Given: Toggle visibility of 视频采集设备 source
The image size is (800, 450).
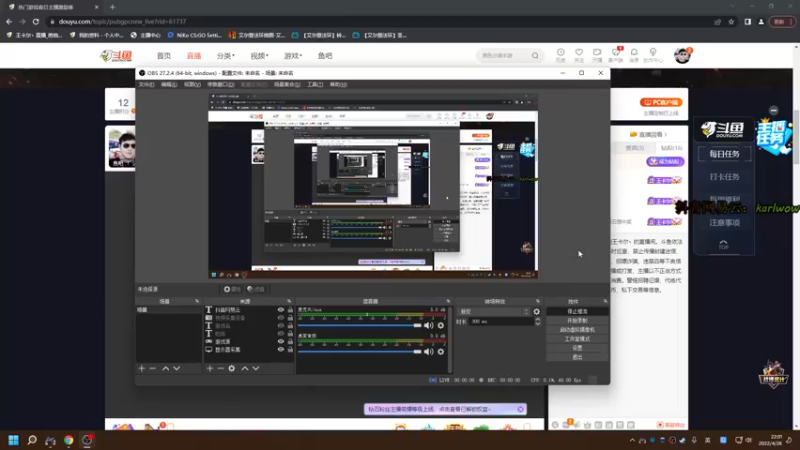Looking at the screenshot, I should coord(281,317).
